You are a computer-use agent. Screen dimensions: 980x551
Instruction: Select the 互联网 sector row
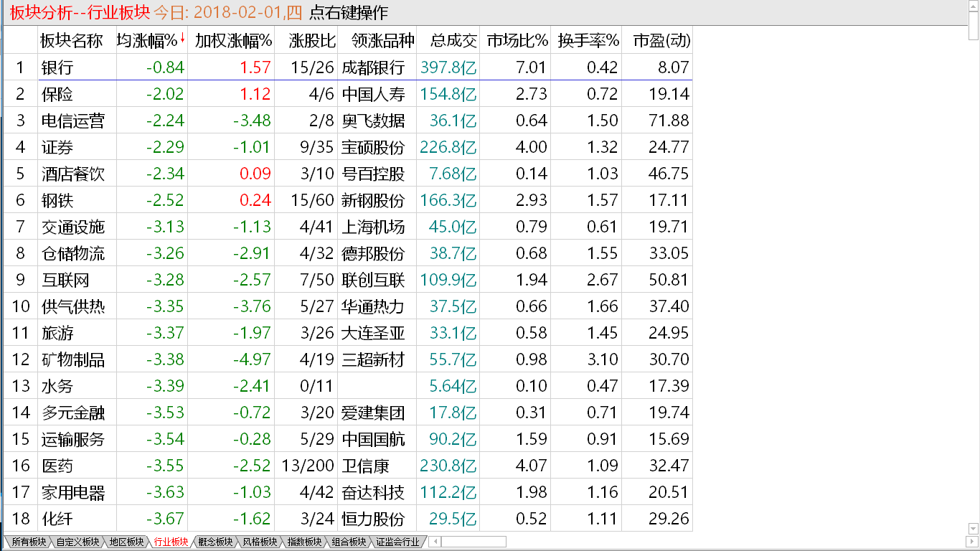347,280
